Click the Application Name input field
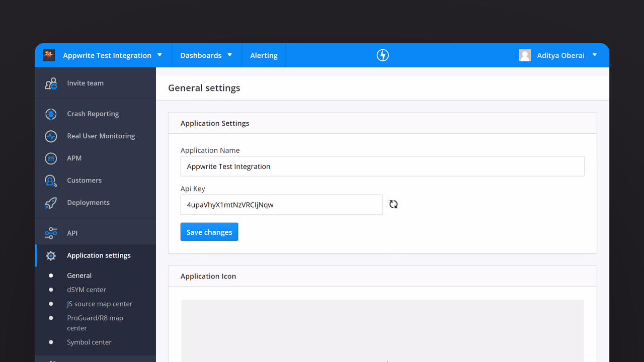 [x=382, y=166]
